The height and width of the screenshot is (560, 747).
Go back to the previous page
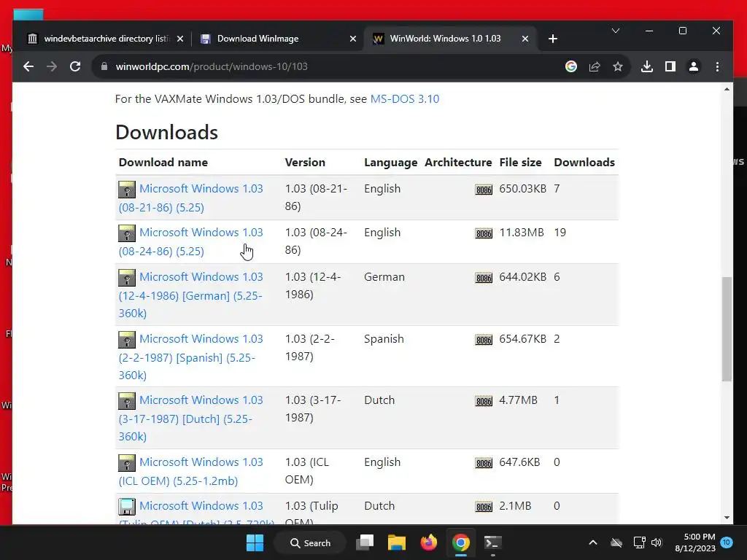[x=28, y=66]
